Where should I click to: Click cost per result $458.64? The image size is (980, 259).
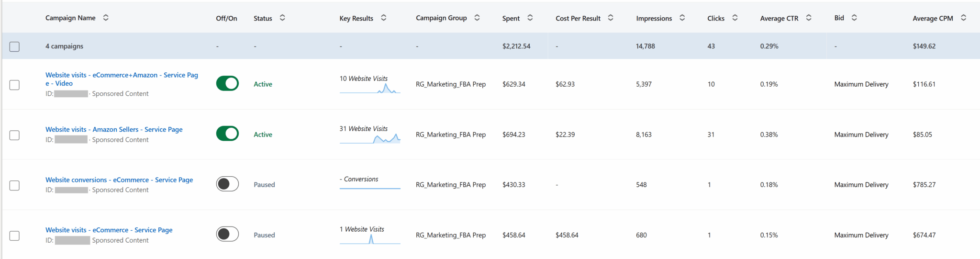point(567,235)
